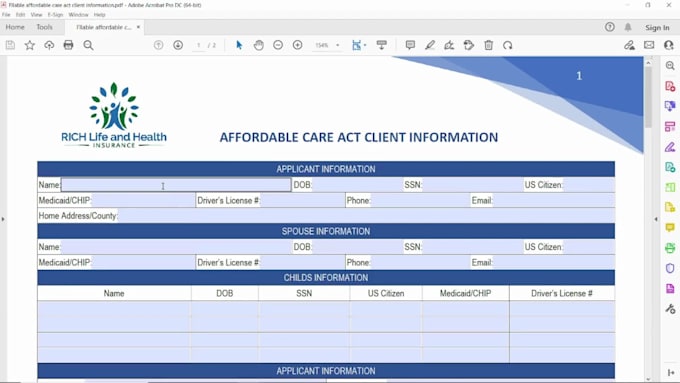This screenshot has width=680, height=383.
Task: Open the zoom percentage dropdown arrow
Action: pos(337,45)
